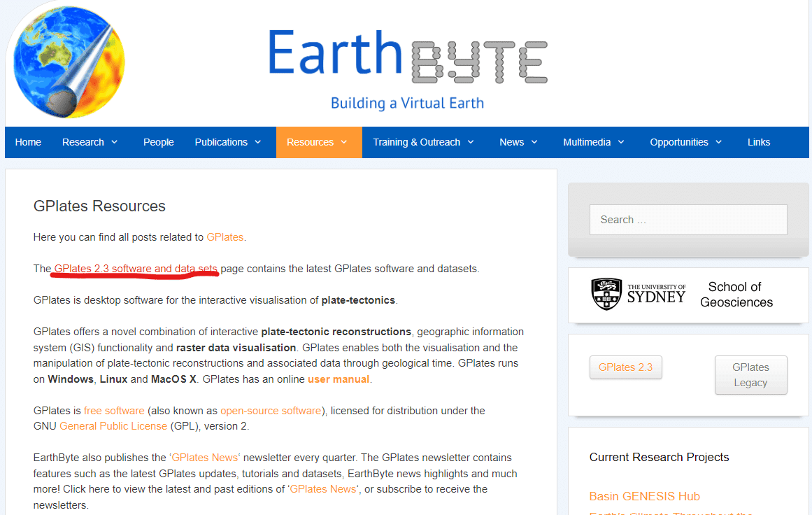Click the GPlates 2.3 button
Image resolution: width=812 pixels, height=515 pixels.
pyautogui.click(x=625, y=367)
